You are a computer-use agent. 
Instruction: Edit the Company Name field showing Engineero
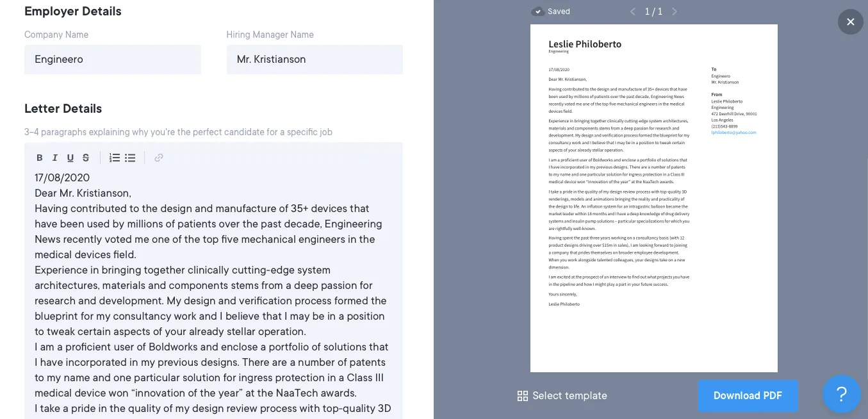pyautogui.click(x=113, y=59)
